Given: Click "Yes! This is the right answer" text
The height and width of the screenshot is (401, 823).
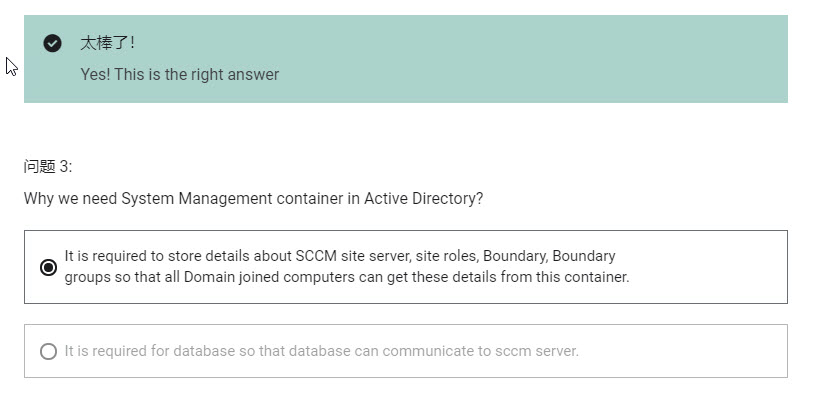Looking at the screenshot, I should (x=180, y=74).
